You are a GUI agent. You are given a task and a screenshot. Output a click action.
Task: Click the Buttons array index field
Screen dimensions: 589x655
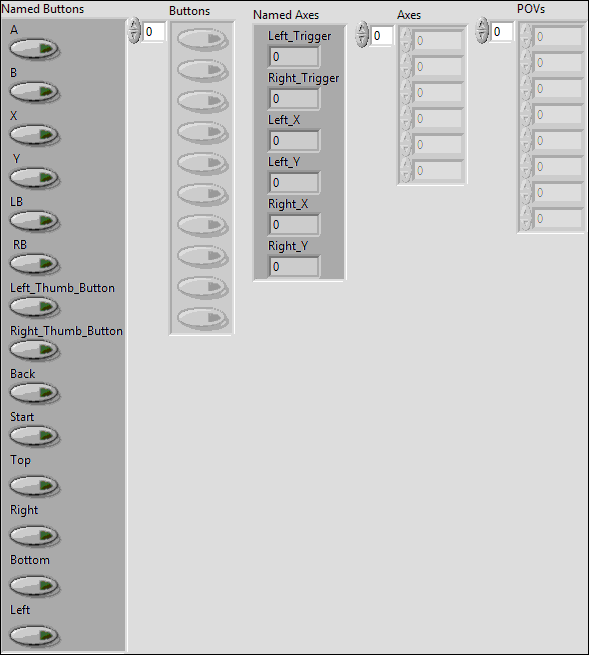coord(154,32)
